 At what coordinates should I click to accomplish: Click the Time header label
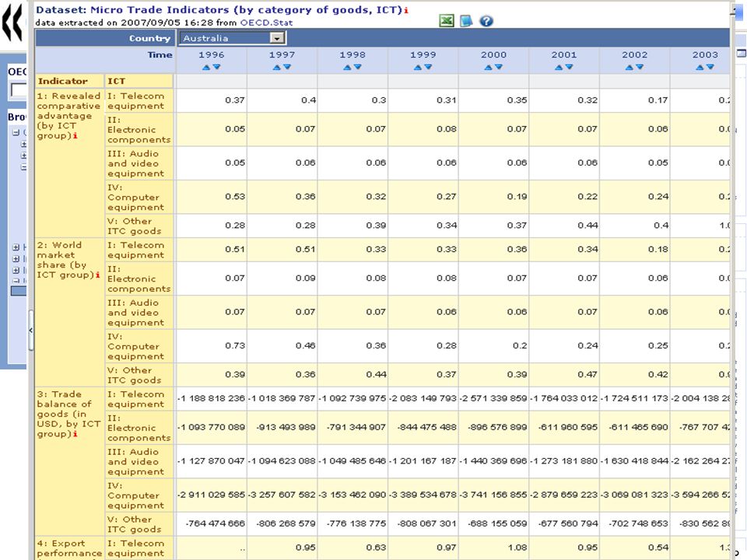(160, 54)
